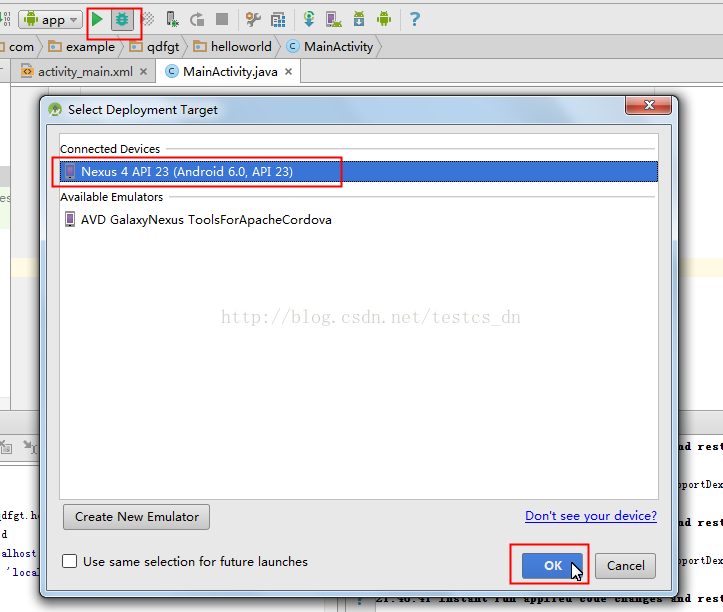The width and height of the screenshot is (723, 612).
Task: Click the binary digits icon in toolbar
Action: pos(6,19)
